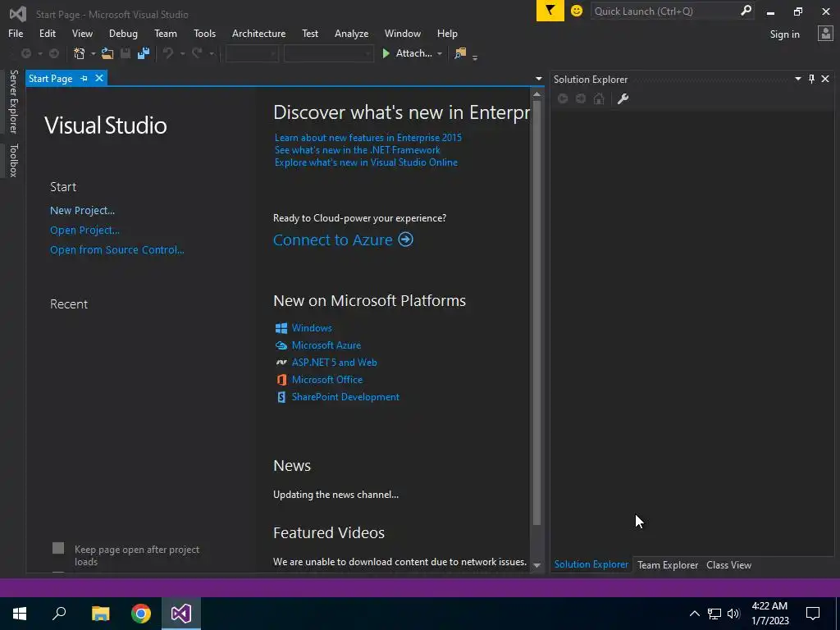Open the Solution Platforms combo box

[328, 53]
